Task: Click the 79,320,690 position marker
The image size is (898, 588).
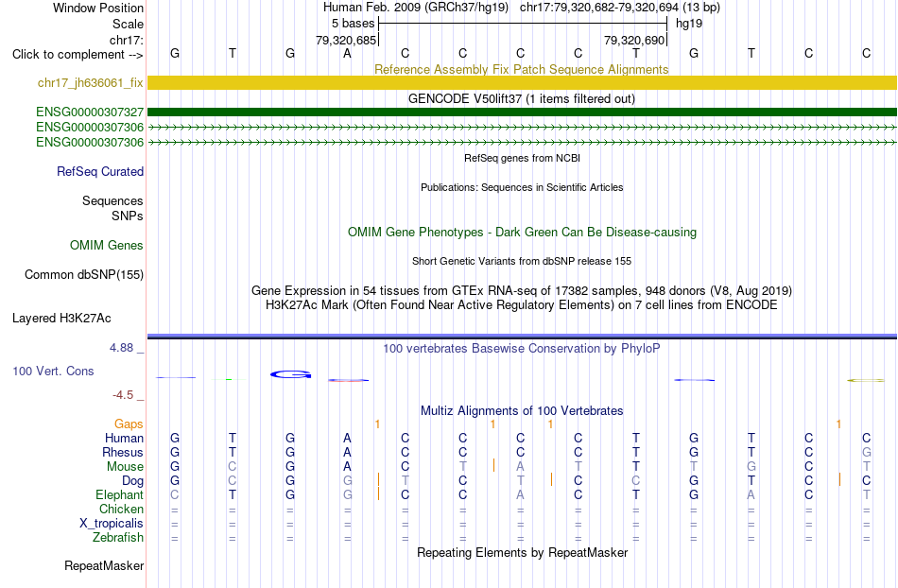Action: coord(634,40)
